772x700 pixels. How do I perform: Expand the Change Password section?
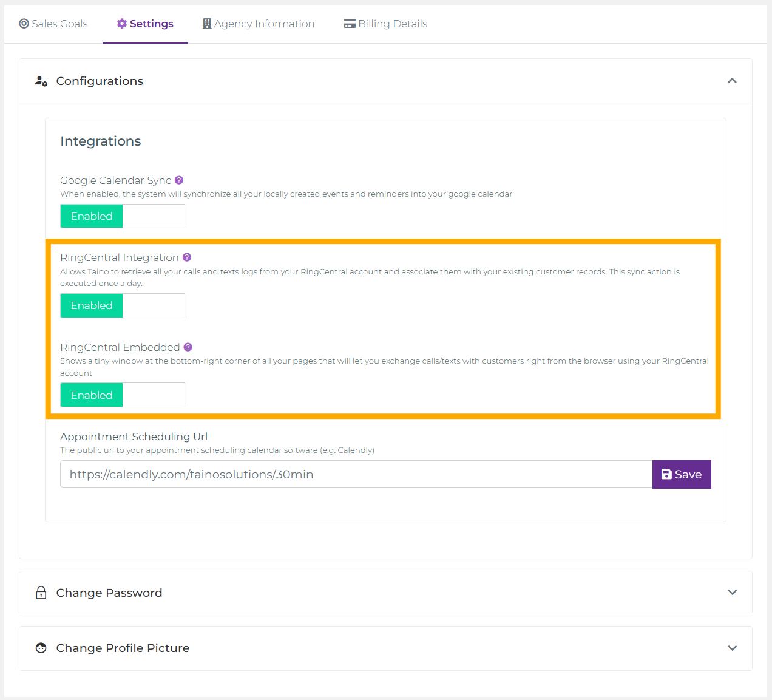click(x=732, y=592)
